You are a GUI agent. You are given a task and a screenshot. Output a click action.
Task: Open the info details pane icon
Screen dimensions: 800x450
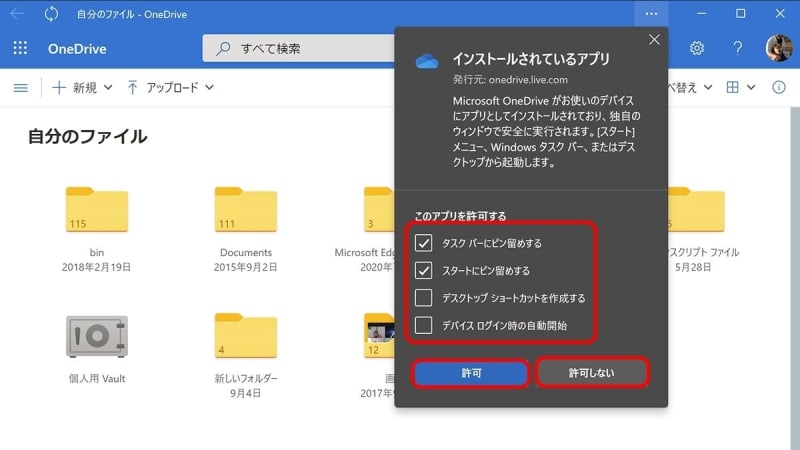779,87
